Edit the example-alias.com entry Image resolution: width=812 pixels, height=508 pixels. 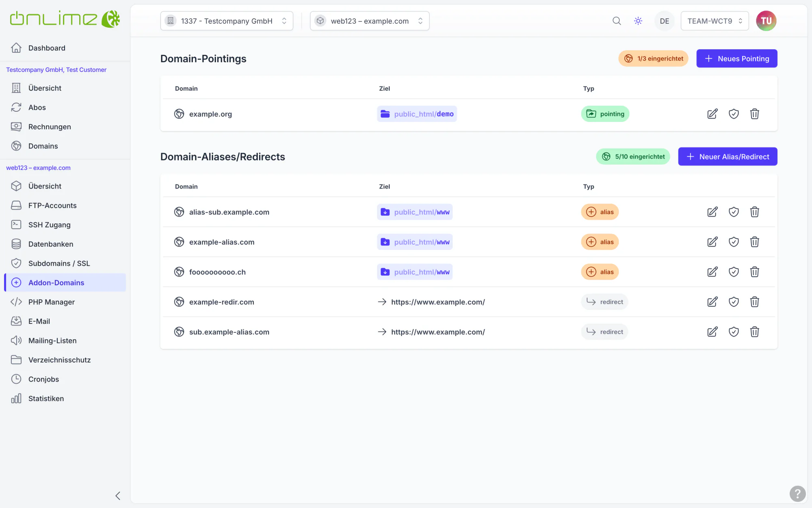coord(713,242)
